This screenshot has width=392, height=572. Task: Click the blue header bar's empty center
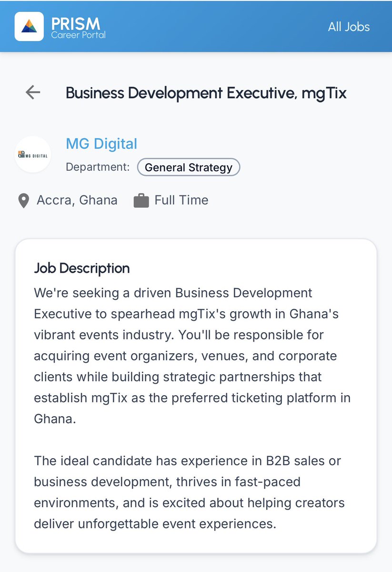click(x=214, y=26)
